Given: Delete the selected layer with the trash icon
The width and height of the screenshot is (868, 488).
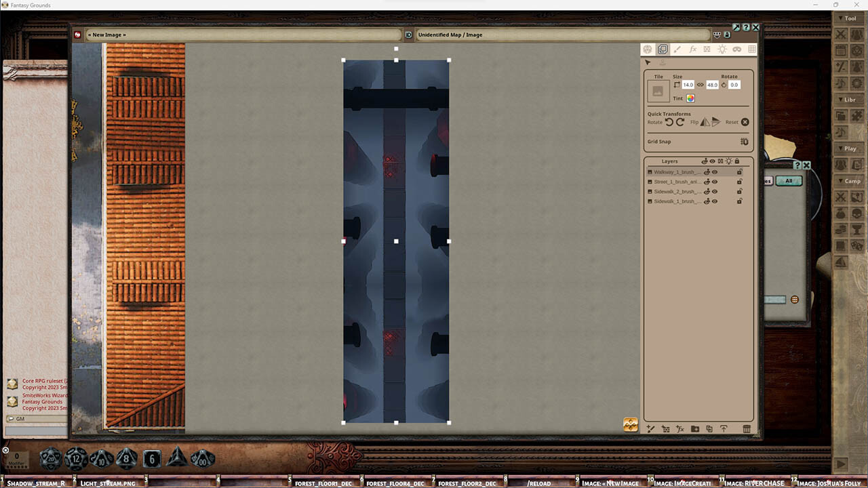Looking at the screenshot, I should [746, 429].
